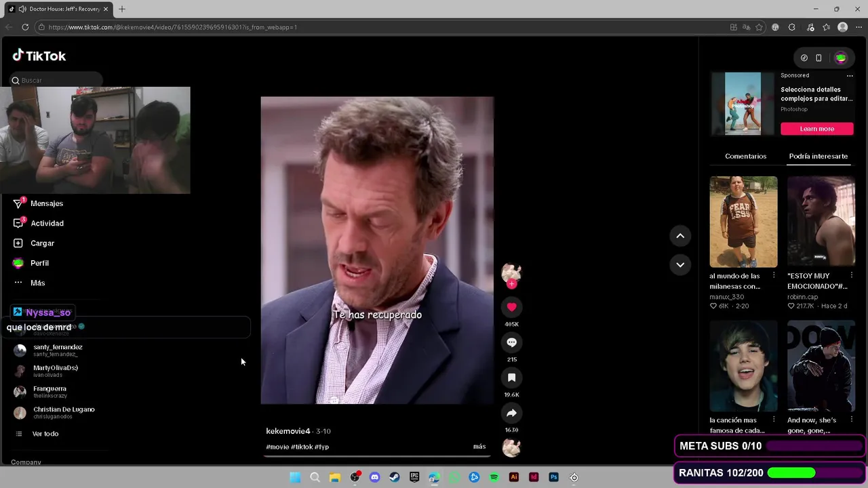Click the browser address bar URL

[x=173, y=27]
